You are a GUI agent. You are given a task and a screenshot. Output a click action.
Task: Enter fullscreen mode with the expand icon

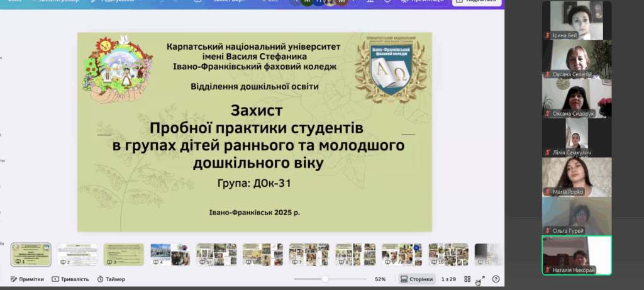pyautogui.click(x=481, y=279)
